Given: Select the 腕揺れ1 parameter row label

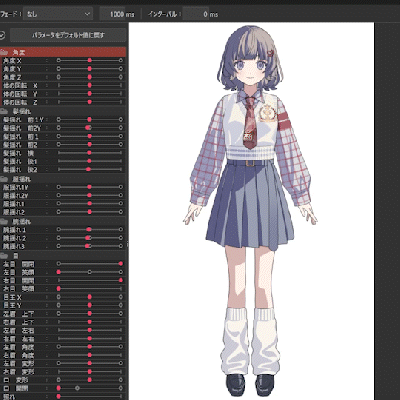Looking at the screenshot, I should pyautogui.click(x=14, y=230).
